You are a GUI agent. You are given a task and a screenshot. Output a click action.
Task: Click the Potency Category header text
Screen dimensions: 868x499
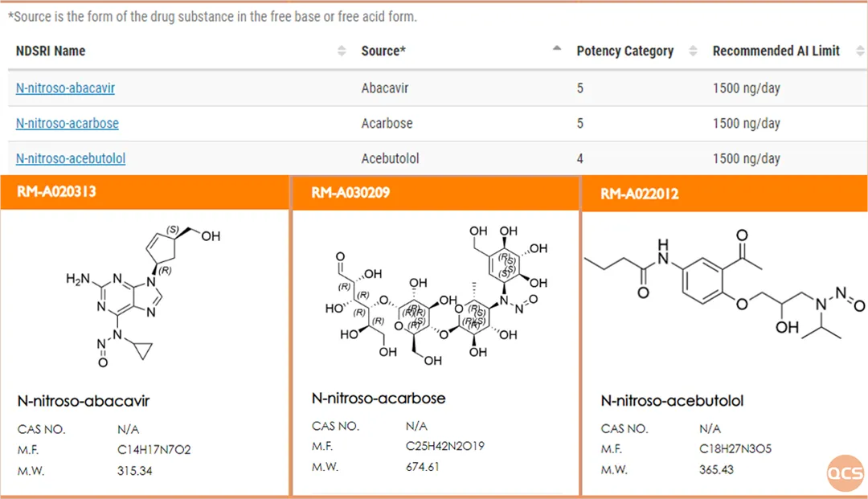coord(625,51)
